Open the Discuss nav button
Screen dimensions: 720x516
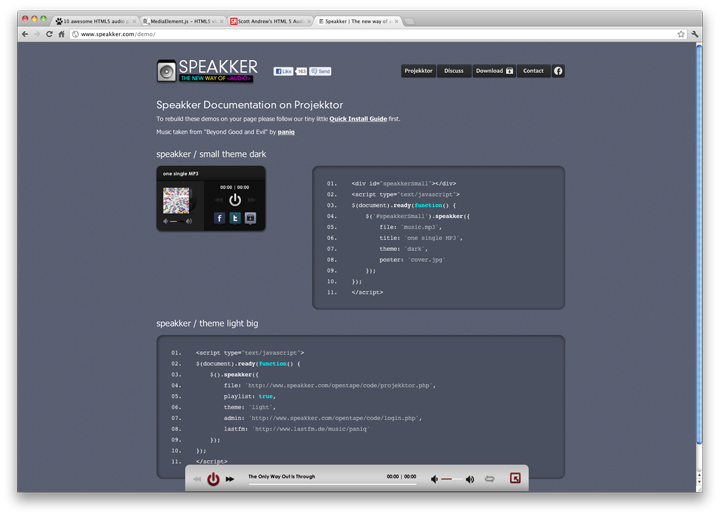click(454, 71)
